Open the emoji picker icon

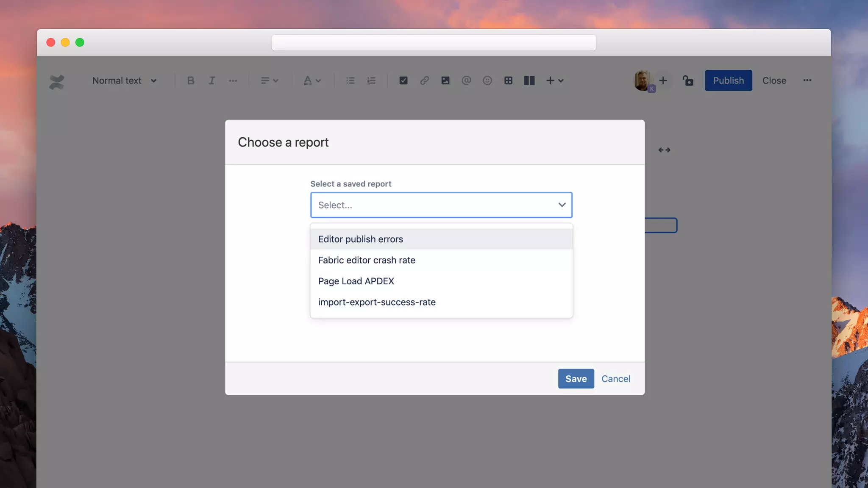click(487, 80)
